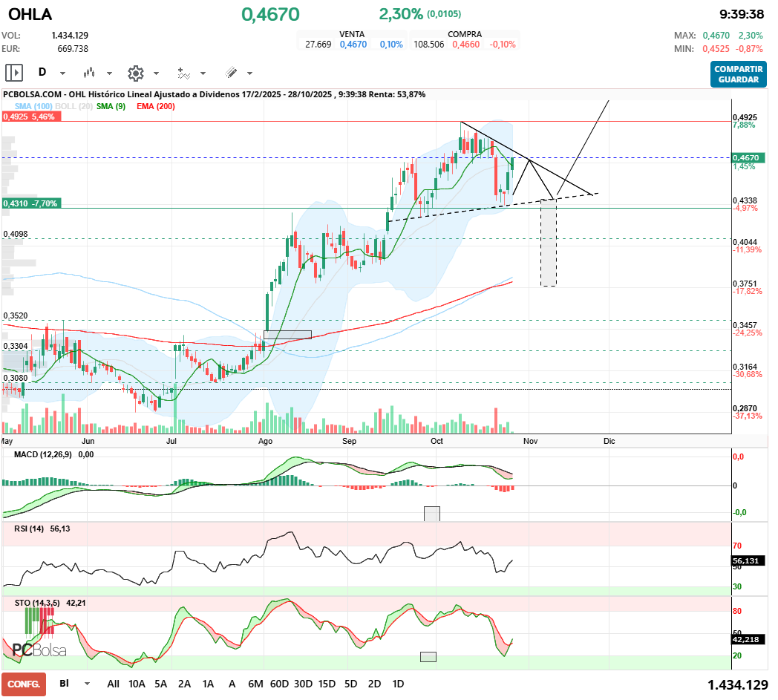Click the COMPARTIR GUARDAR button
The image size is (778, 700).
[x=738, y=74]
